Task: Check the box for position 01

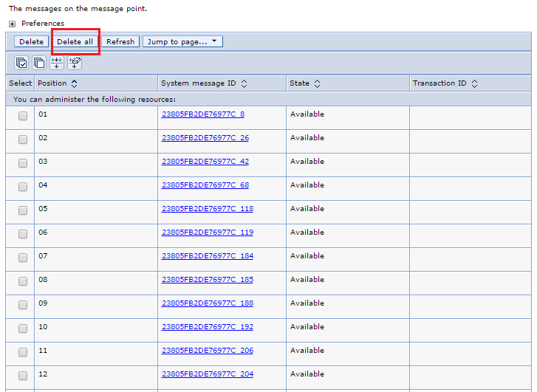Action: pyautogui.click(x=23, y=116)
